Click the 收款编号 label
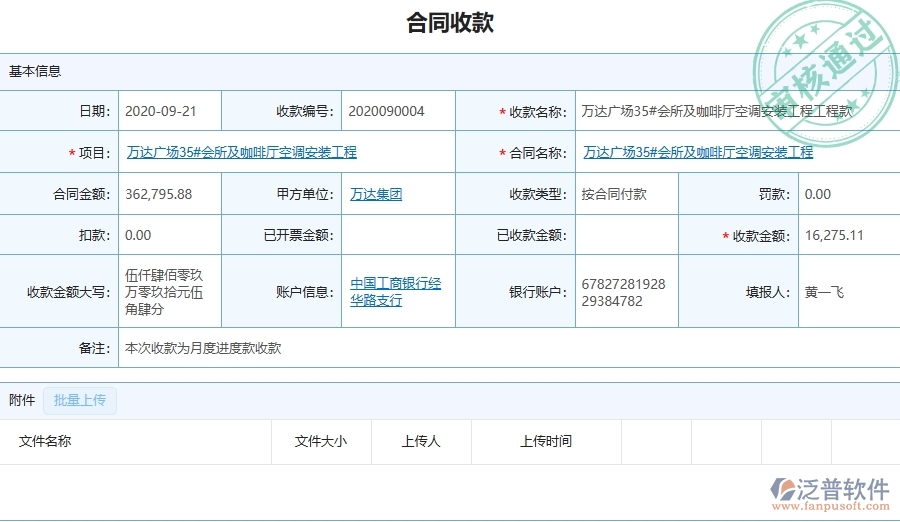Image resolution: width=900 pixels, height=522 pixels. coord(305,111)
